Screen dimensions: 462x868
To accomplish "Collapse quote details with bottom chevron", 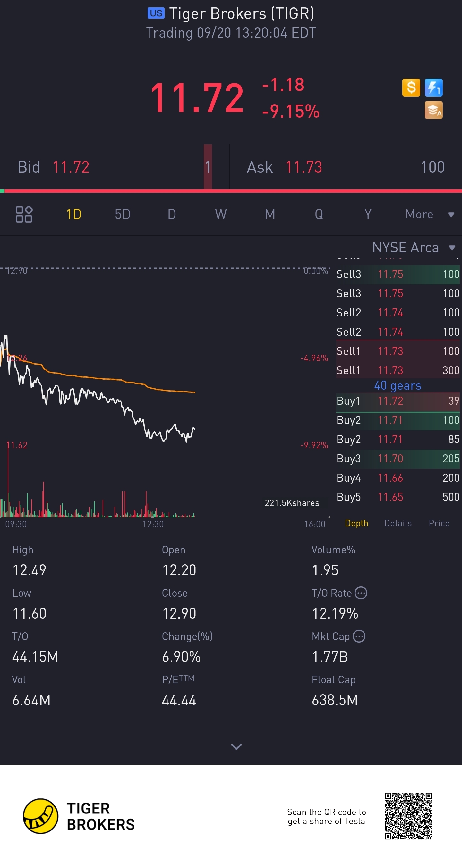I will pos(236,746).
